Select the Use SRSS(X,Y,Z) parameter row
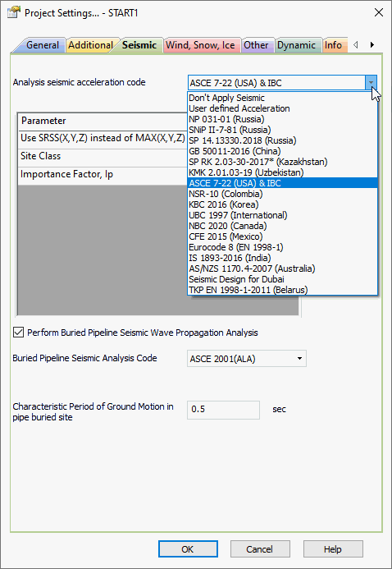Viewport: 392px width, 569px height. tap(103, 138)
